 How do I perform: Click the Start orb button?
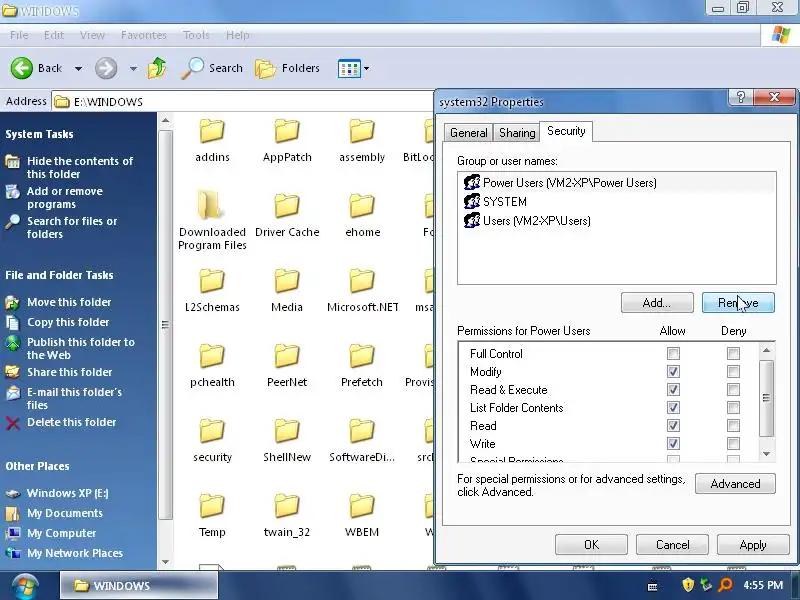(24, 586)
